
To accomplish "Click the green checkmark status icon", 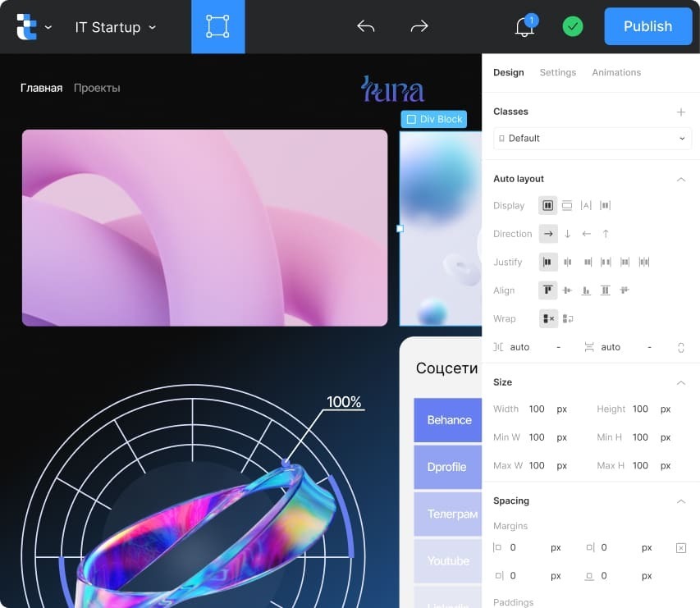I will (573, 27).
